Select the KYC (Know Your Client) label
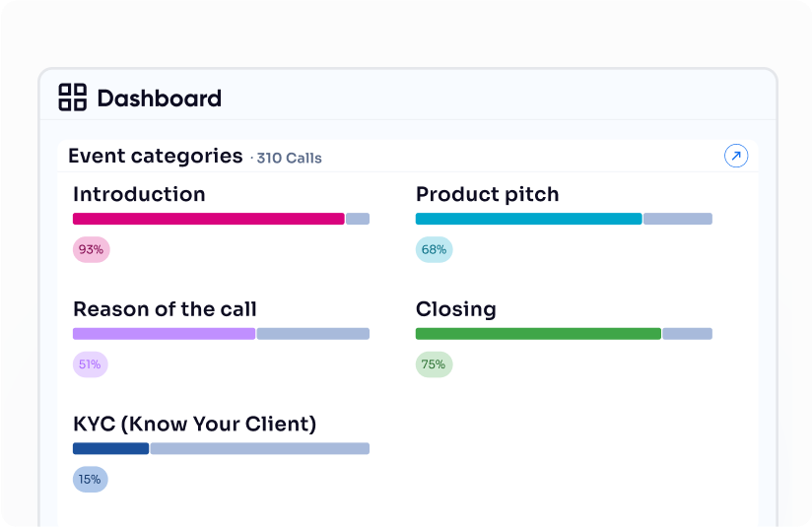Viewport: 812px width, 527px height. (x=194, y=424)
